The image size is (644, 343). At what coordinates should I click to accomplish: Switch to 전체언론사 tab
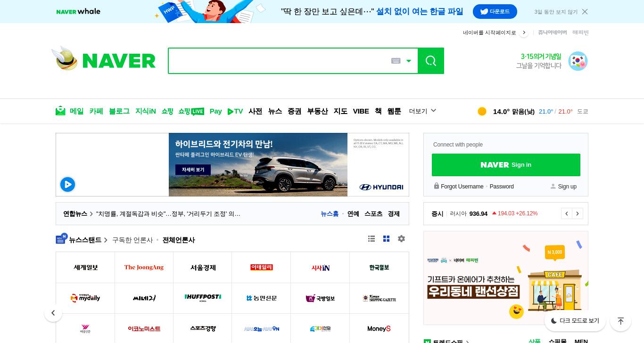pyautogui.click(x=179, y=240)
